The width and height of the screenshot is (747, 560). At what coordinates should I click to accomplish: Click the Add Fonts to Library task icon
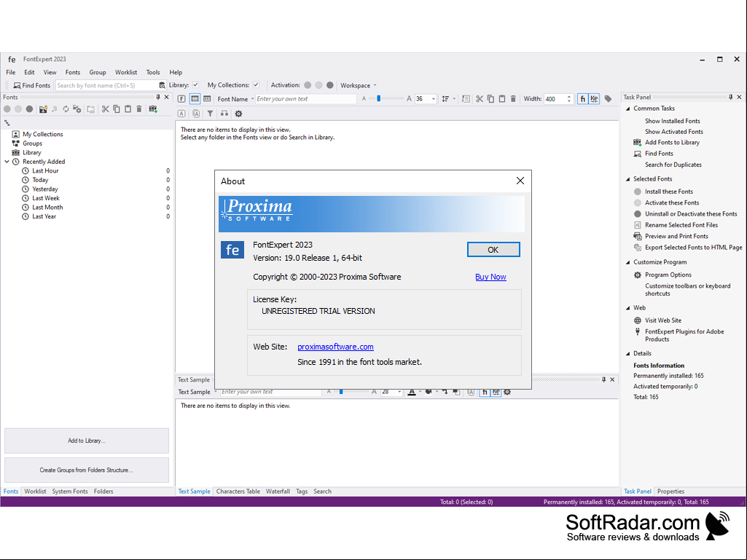pos(638,143)
